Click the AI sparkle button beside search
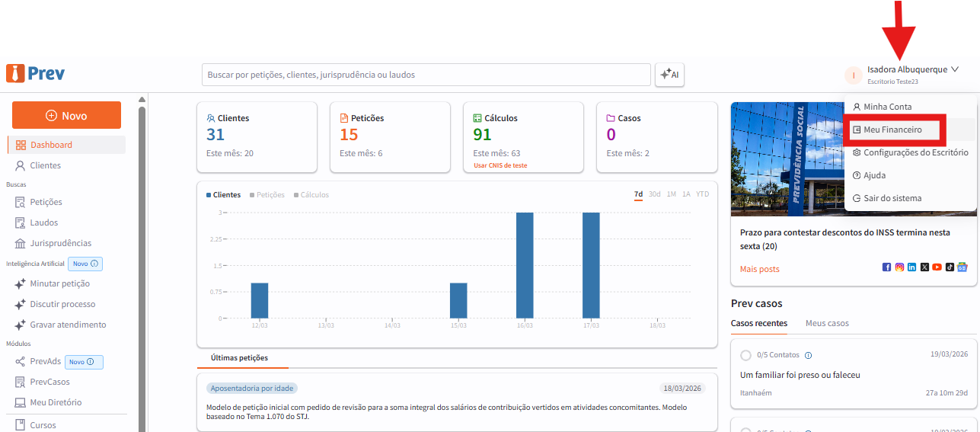This screenshot has height=432, width=980. [670, 75]
